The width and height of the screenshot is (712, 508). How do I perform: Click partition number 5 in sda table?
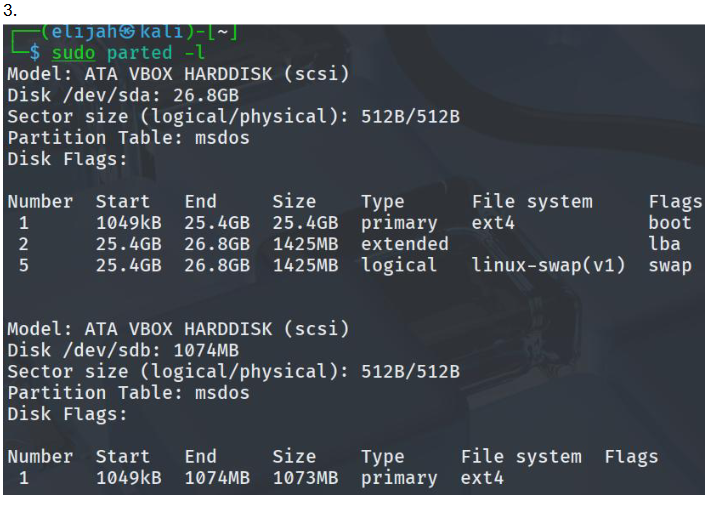[x=23, y=265]
